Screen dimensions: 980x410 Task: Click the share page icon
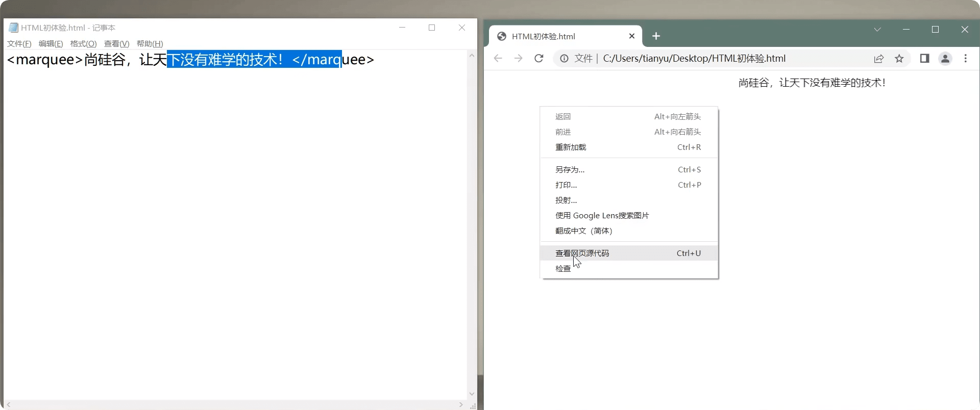[878, 59]
